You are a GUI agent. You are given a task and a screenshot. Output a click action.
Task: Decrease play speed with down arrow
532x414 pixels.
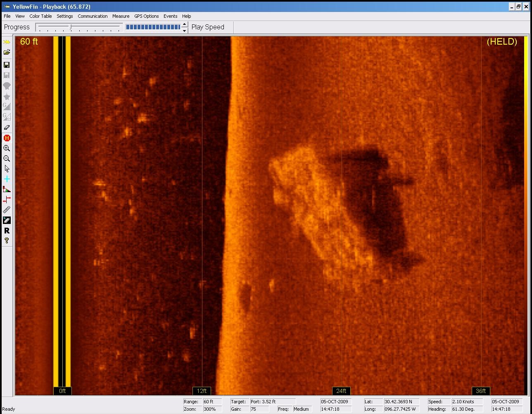point(184,30)
